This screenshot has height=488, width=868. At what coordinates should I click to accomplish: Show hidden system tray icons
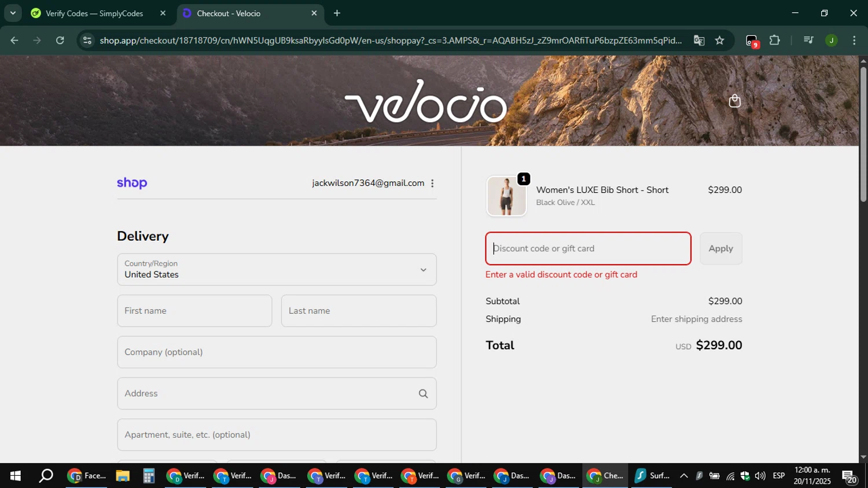coord(683,476)
